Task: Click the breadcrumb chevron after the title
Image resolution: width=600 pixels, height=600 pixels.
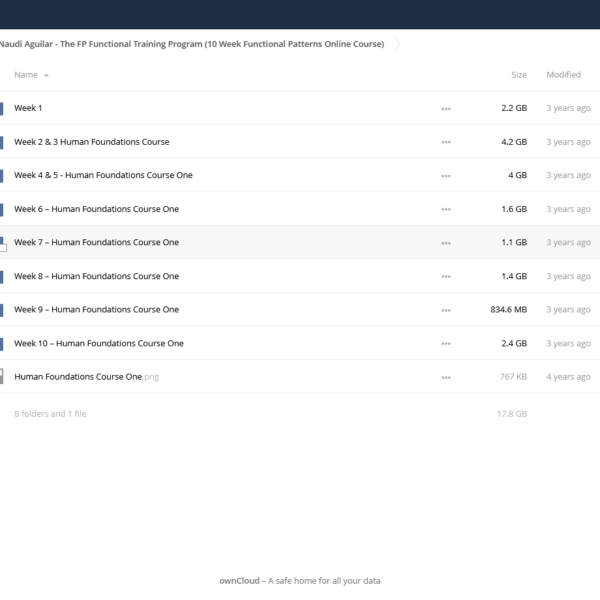Action: (x=397, y=44)
